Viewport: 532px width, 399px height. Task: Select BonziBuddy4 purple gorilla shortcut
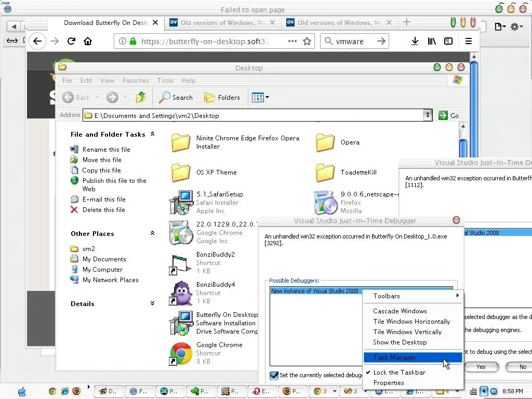[x=181, y=293]
